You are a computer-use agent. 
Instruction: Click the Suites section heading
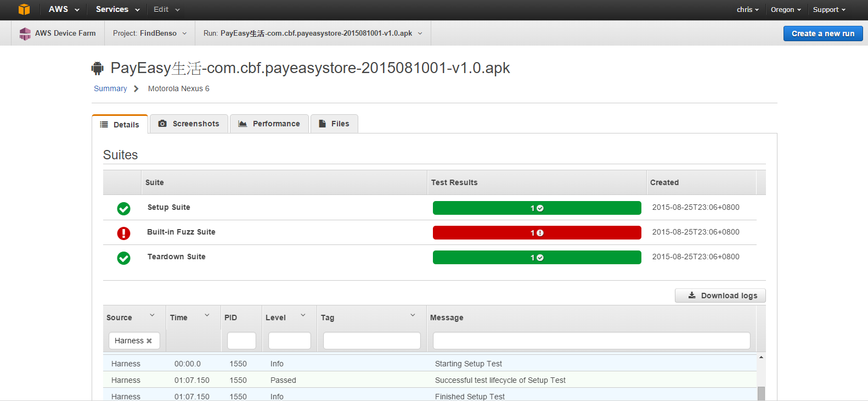click(x=121, y=155)
